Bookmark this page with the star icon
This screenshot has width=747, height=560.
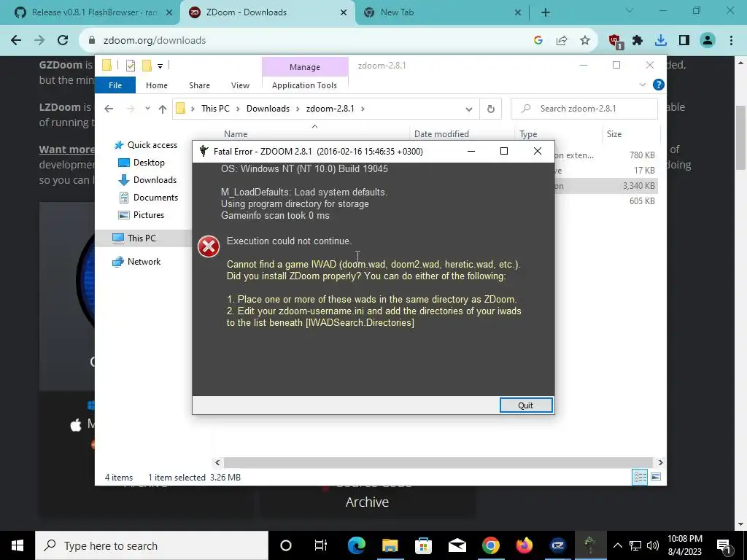click(585, 41)
